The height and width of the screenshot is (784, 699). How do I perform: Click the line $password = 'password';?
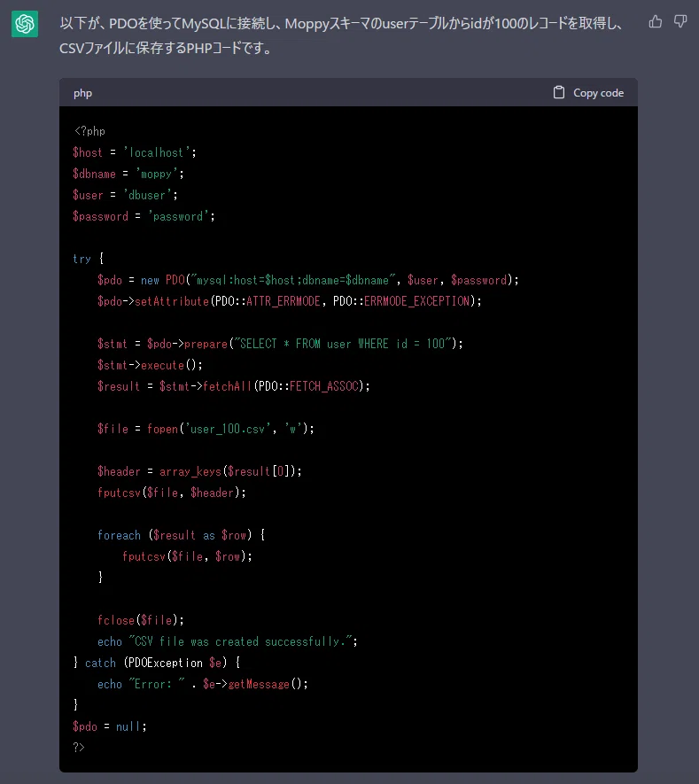[x=144, y=216]
